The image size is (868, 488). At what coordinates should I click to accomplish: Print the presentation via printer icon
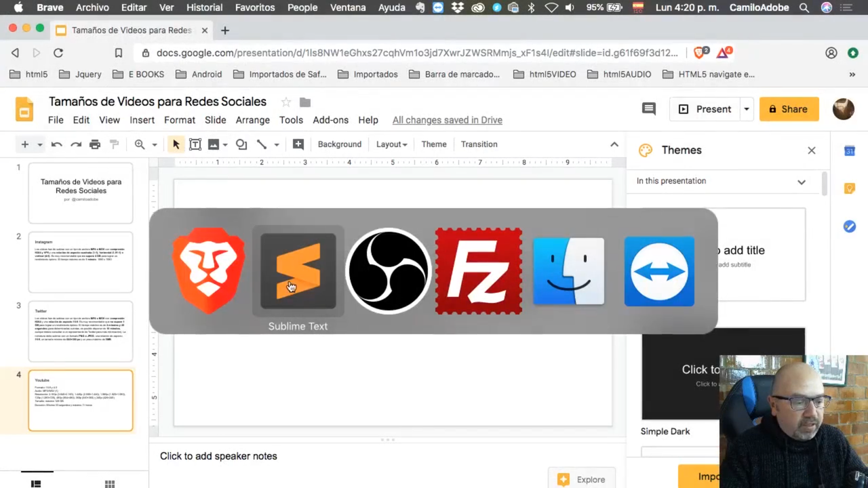(95, 144)
